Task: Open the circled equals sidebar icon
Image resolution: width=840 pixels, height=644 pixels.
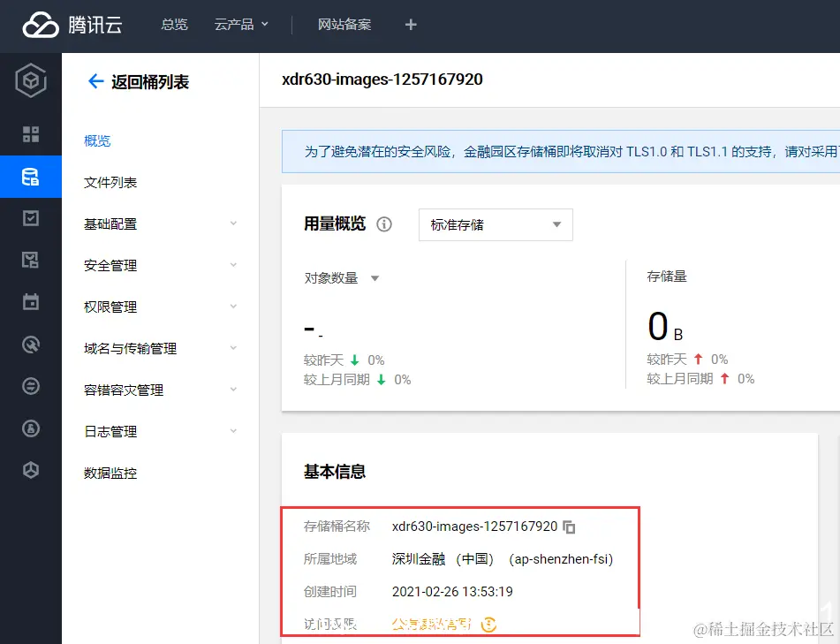Action: coord(31,386)
